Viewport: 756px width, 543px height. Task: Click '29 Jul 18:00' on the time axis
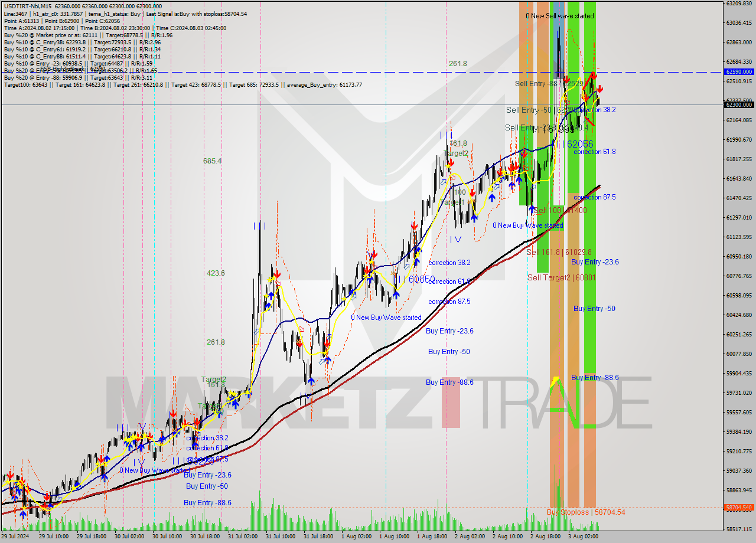pyautogui.click(x=91, y=537)
